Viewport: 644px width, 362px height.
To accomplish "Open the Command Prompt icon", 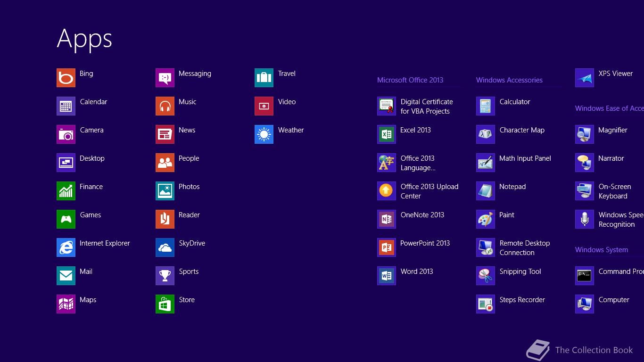I will pos(585,276).
